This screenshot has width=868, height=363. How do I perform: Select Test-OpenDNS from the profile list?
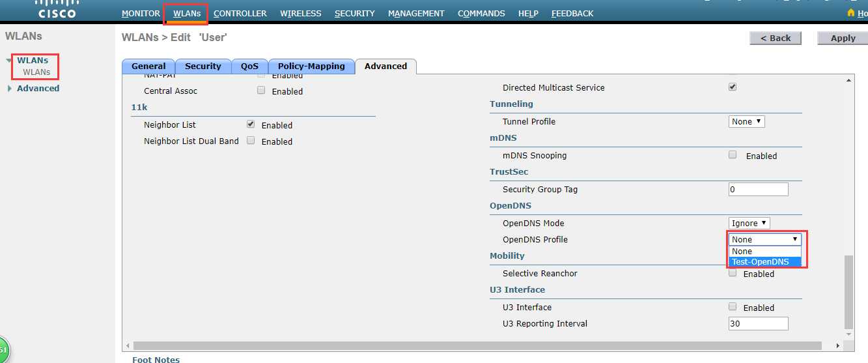point(764,262)
